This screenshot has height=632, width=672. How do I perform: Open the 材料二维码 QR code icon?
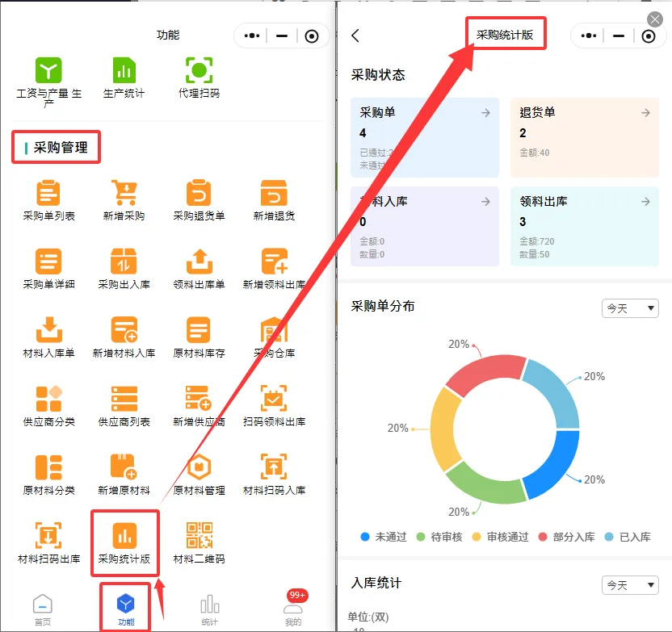[199, 535]
